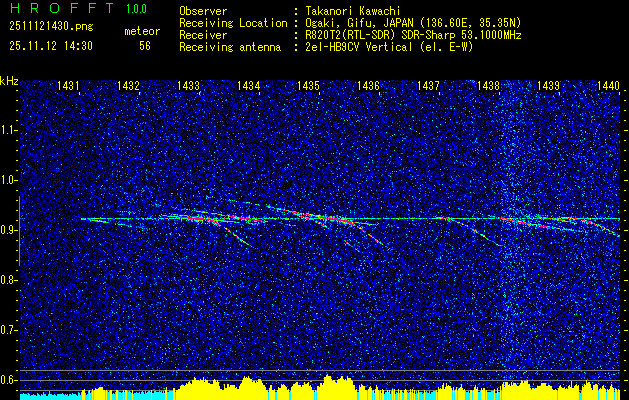Click the 1440 time marker
Screen dimensions: 629x400
608,85
